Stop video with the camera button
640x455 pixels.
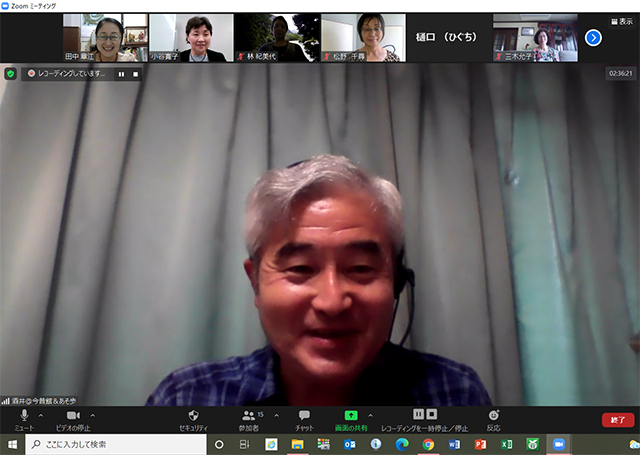(x=72, y=416)
